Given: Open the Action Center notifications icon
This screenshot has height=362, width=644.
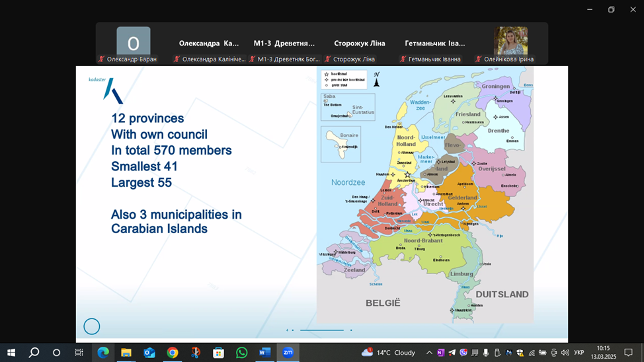Looking at the screenshot, I should (628, 353).
